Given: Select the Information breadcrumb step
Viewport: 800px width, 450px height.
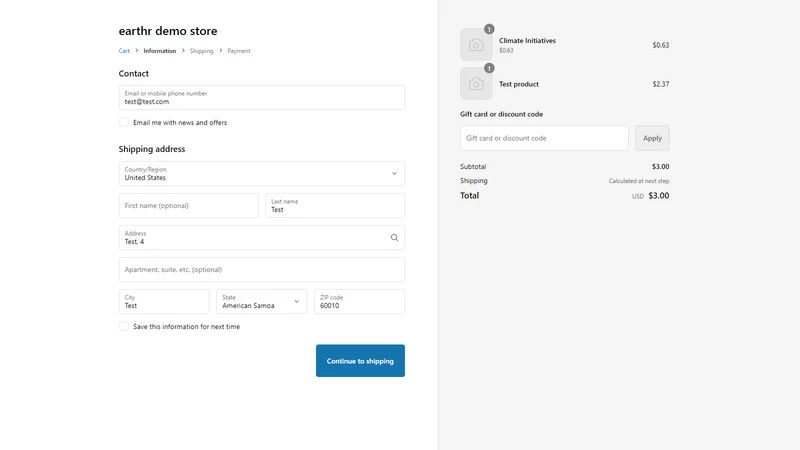Looking at the screenshot, I should click(x=160, y=51).
